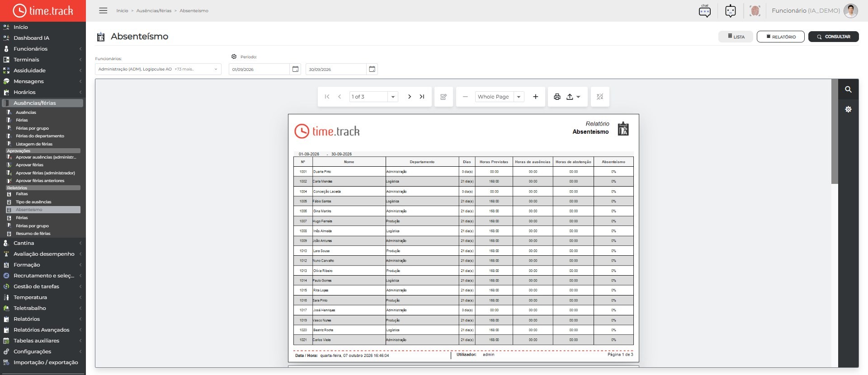
Task: Open the start date calendar picker
Action: coord(295,69)
